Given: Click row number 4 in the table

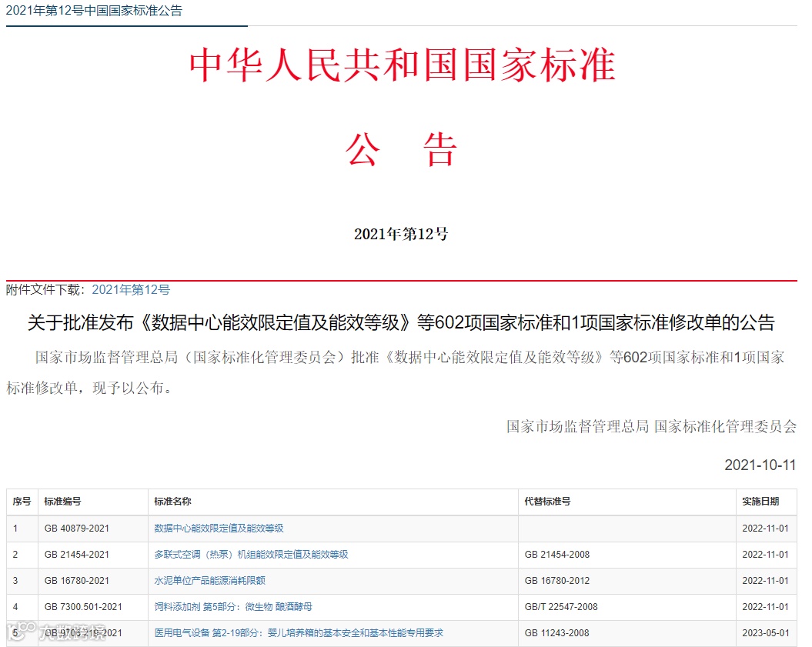Looking at the screenshot, I should (15, 607).
